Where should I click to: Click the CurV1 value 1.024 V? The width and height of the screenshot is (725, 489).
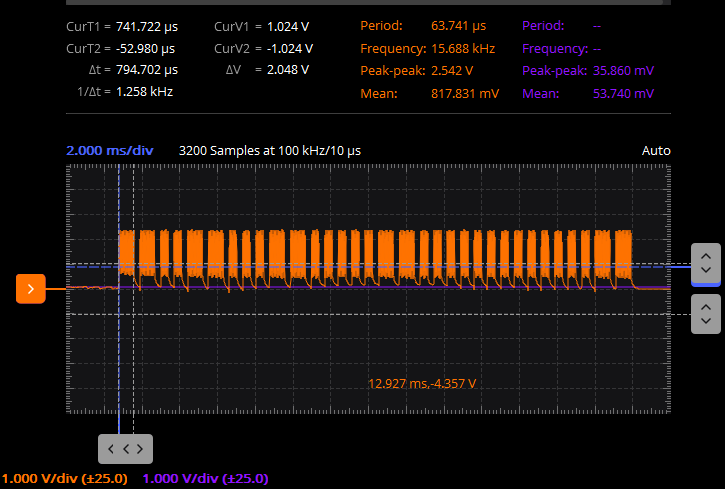click(288, 27)
